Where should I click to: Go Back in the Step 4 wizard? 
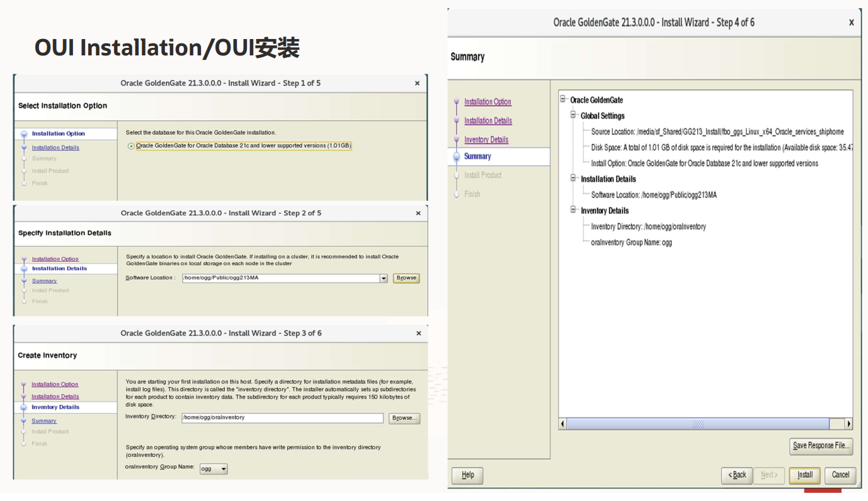click(x=737, y=475)
